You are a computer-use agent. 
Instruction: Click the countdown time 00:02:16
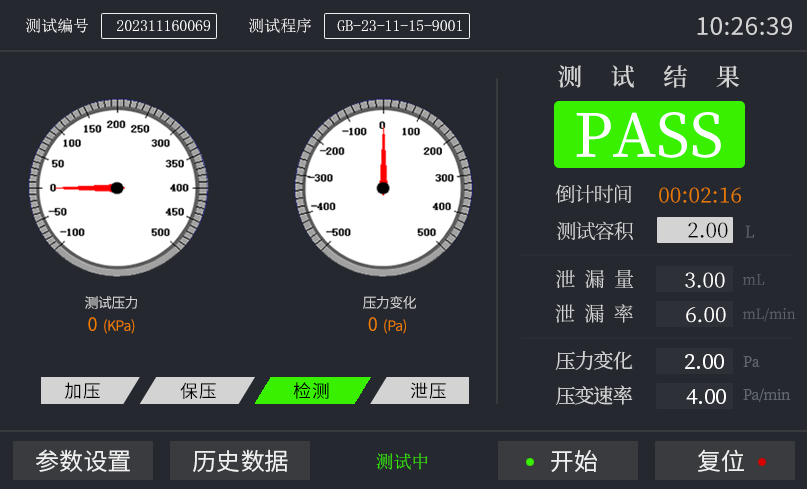click(x=699, y=195)
